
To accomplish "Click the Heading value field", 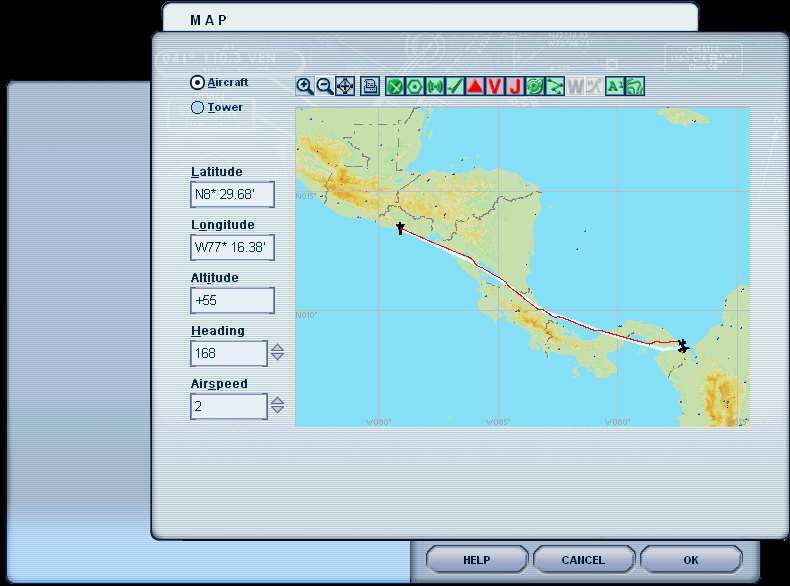I will 229,353.
